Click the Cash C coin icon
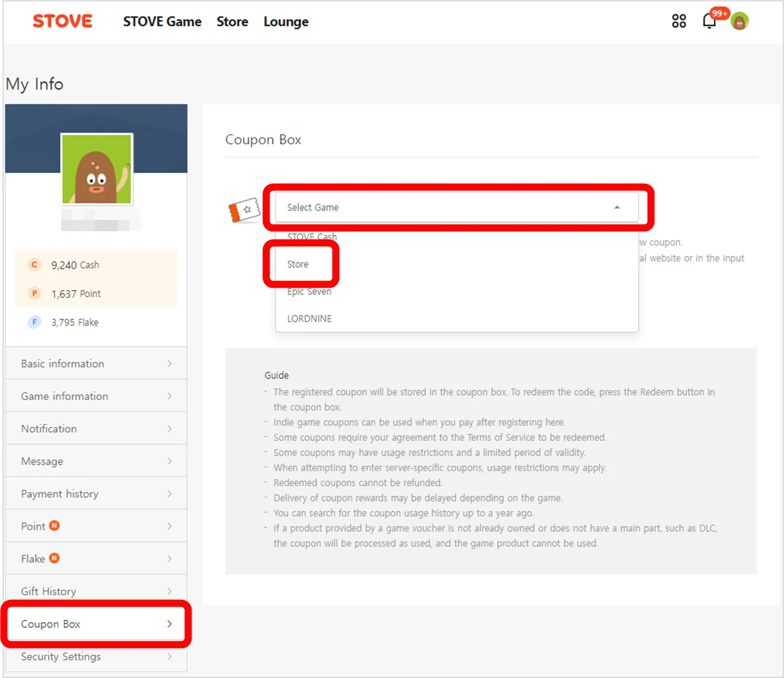 point(34,265)
